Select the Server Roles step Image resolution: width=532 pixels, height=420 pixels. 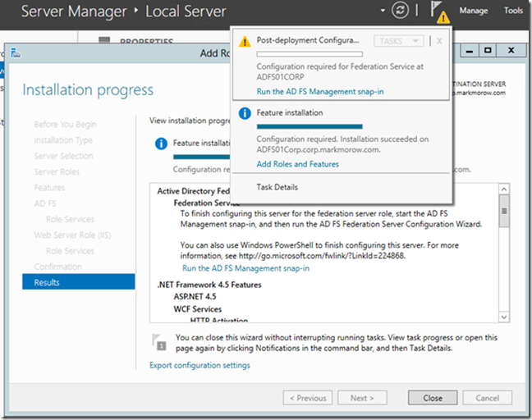point(57,172)
